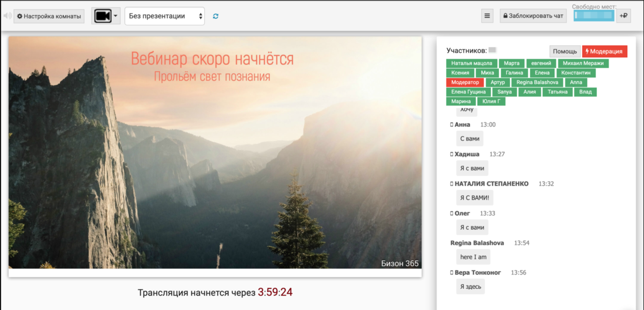644x310 pixels.
Task: Select participant Марта
Action: (x=511, y=63)
